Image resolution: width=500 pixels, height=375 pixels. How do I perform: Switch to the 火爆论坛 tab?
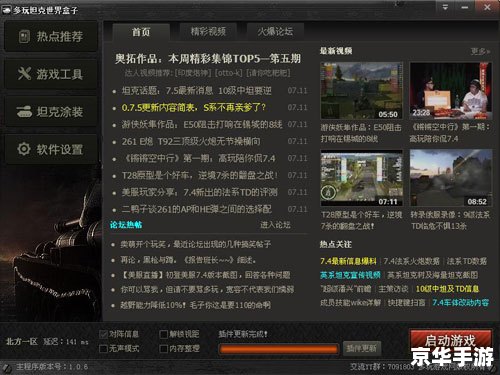(x=275, y=32)
